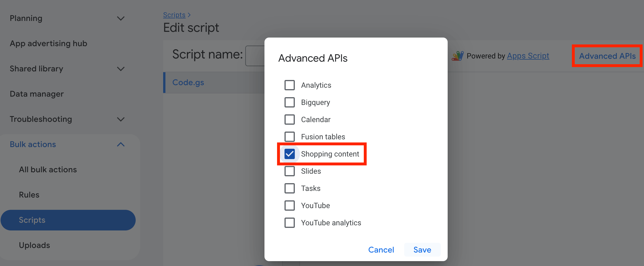Uncheck the Shopping content checkbox
The height and width of the screenshot is (266, 644).
[x=289, y=154]
